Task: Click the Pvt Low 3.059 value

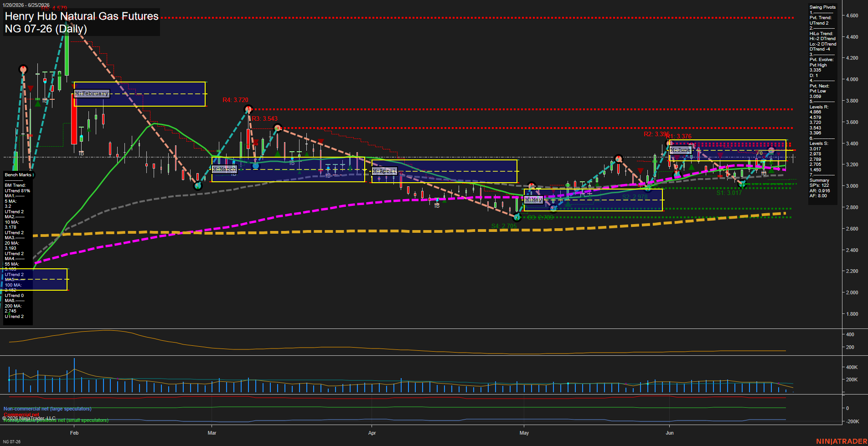Action: [x=817, y=94]
